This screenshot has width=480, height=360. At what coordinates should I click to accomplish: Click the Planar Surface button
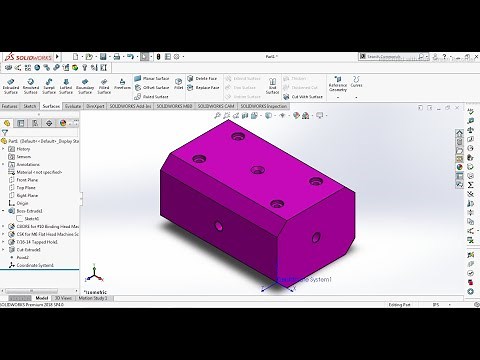point(152,78)
